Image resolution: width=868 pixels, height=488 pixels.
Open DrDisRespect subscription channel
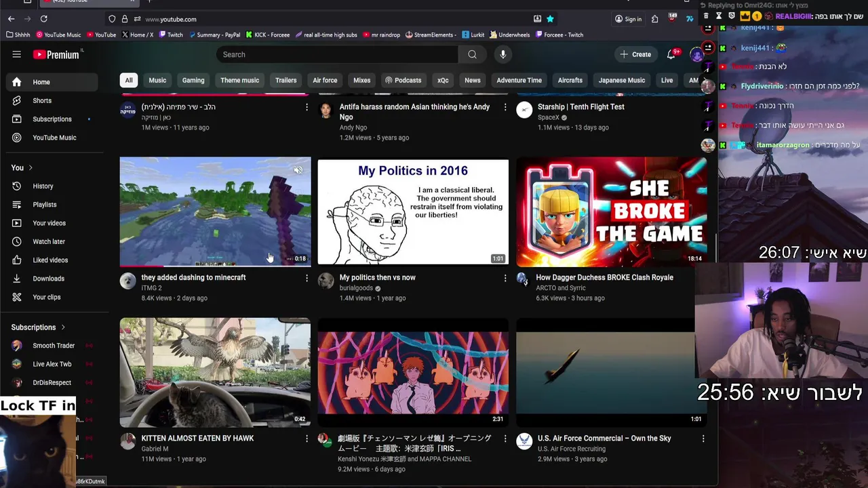(x=53, y=382)
